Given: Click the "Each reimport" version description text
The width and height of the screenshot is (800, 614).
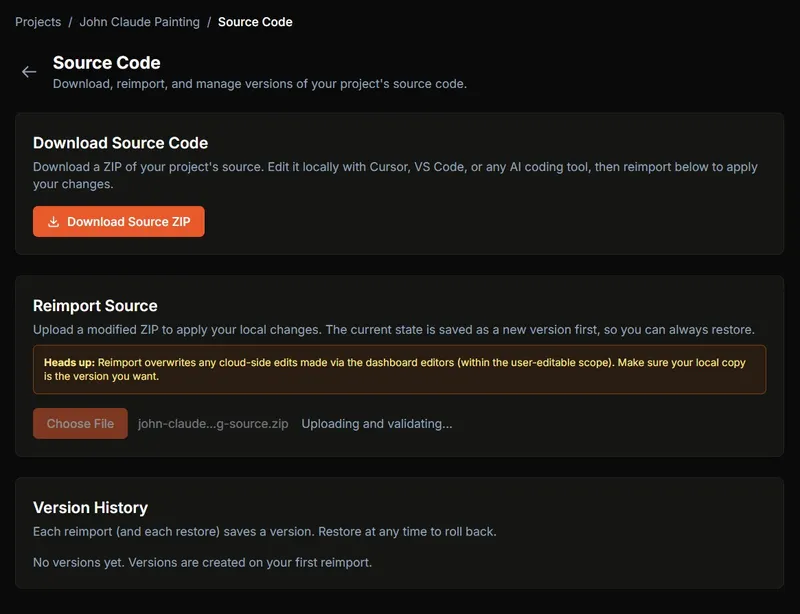Looking at the screenshot, I should pos(264,531).
